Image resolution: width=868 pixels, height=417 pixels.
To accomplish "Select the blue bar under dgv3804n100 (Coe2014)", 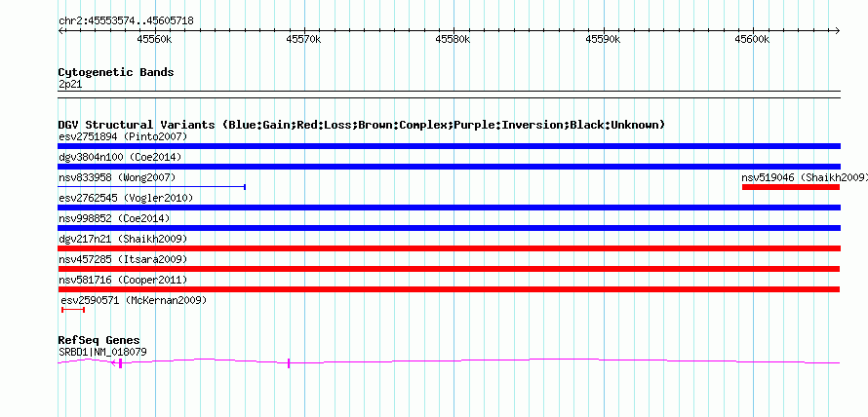I will tap(449, 167).
